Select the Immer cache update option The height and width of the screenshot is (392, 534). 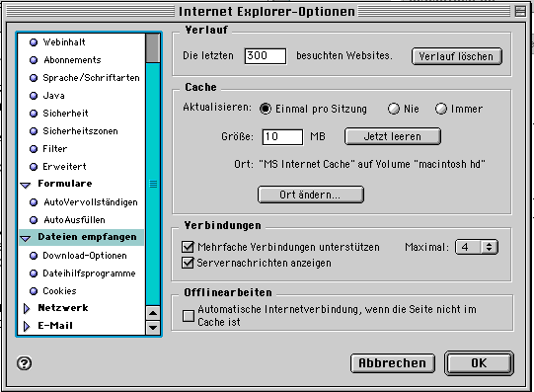click(x=440, y=109)
